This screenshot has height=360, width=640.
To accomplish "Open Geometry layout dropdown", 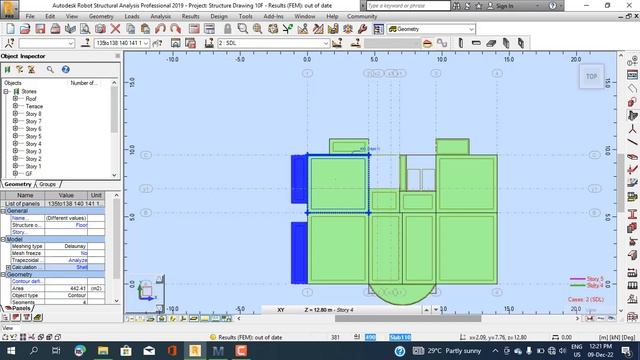I will click(x=471, y=29).
